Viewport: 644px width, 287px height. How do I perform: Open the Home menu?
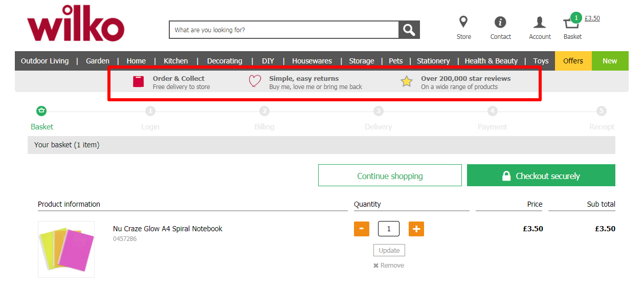[136, 61]
